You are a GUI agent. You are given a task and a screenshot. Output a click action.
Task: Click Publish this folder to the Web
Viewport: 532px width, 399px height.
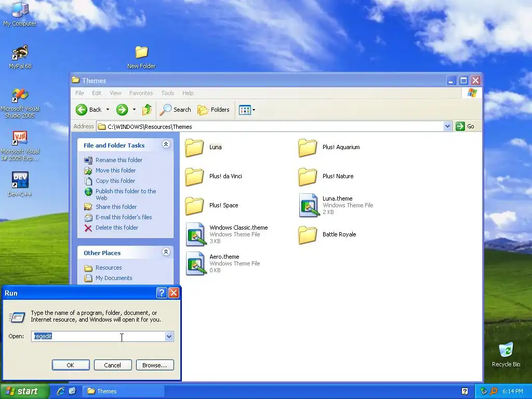point(126,194)
